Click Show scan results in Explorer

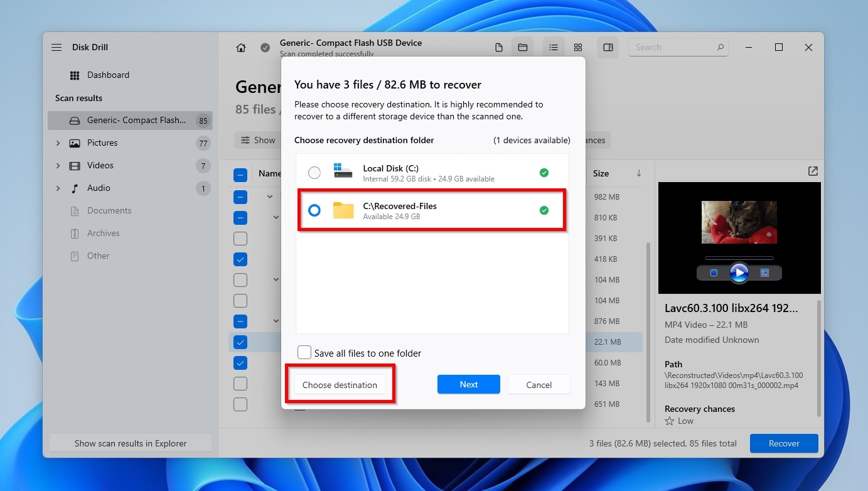[131, 443]
